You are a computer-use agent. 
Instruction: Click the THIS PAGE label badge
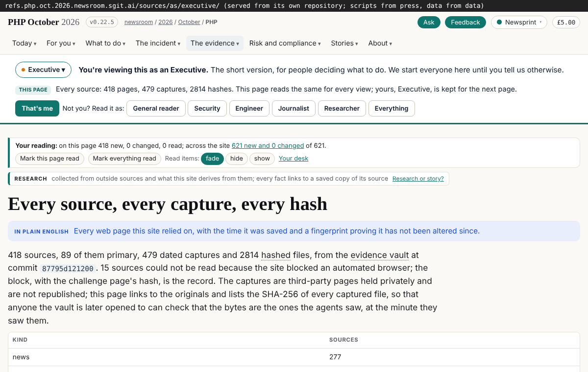click(33, 90)
